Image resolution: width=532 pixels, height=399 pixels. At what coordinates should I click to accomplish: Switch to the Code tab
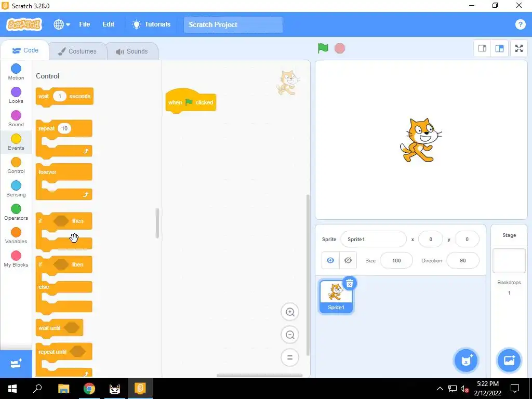click(x=25, y=50)
